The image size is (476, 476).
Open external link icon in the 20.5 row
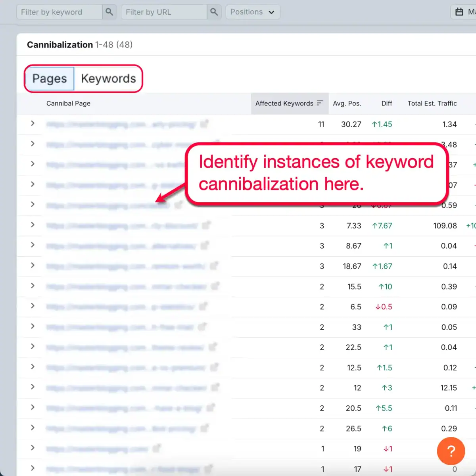(211, 408)
